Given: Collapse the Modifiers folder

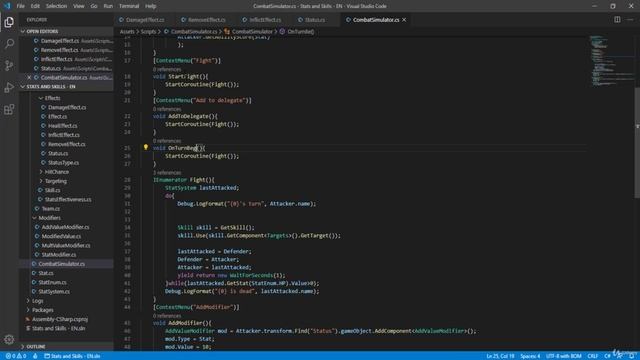Looking at the screenshot, I should tap(49, 218).
